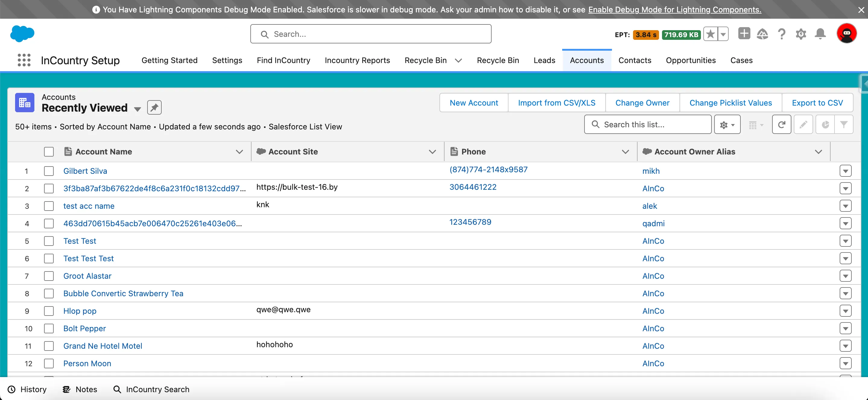Open the App Launcher grid icon
Screen dimensions: 868x400
coord(24,60)
